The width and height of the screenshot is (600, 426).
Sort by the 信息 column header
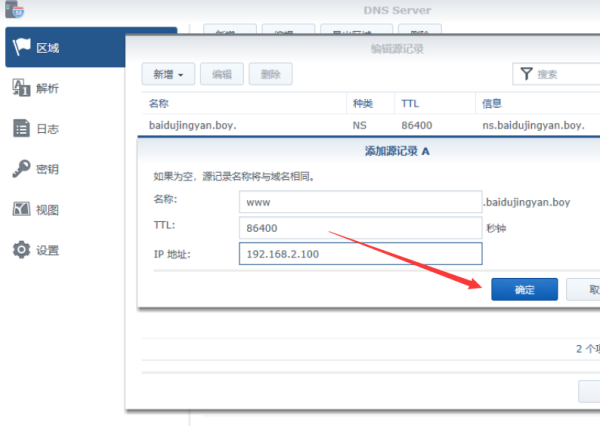click(x=538, y=103)
